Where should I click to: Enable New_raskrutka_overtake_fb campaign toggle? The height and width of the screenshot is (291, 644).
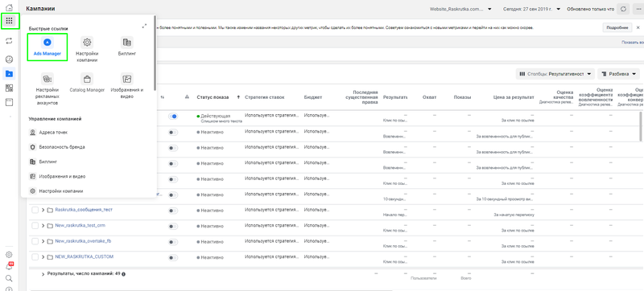click(x=173, y=242)
